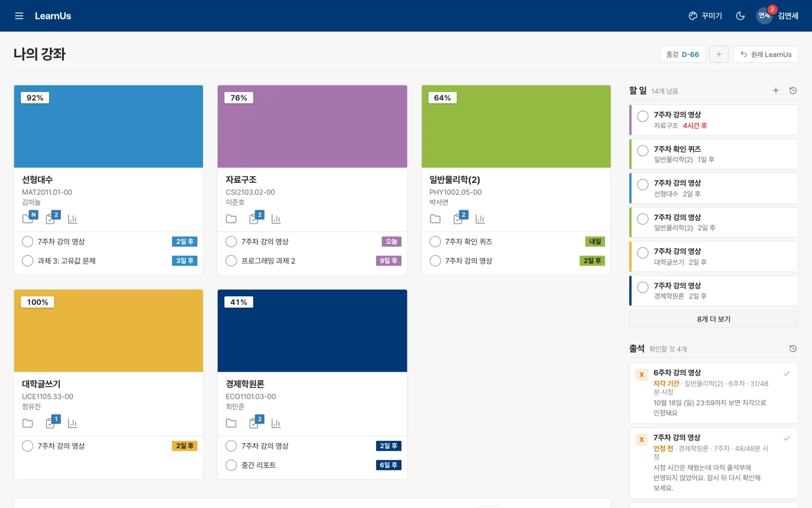The height and width of the screenshot is (508, 812).
Task: Open the 경제학원론 course title
Action: (x=245, y=384)
